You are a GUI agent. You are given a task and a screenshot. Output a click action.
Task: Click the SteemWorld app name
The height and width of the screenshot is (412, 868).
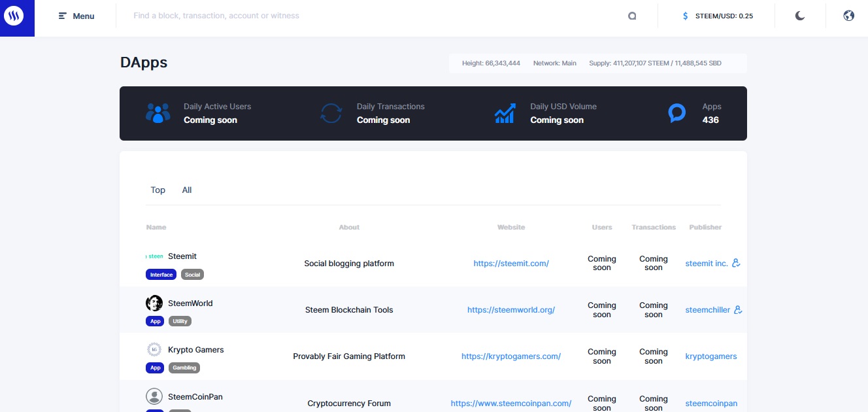click(x=190, y=303)
